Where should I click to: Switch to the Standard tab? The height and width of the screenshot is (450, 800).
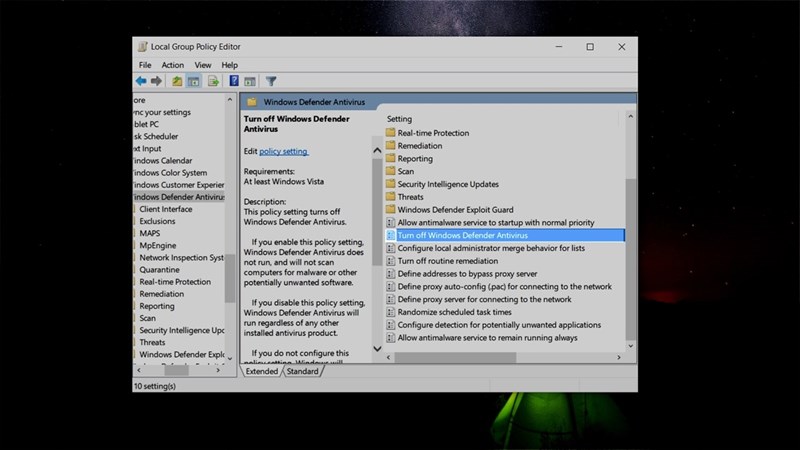[x=302, y=371]
